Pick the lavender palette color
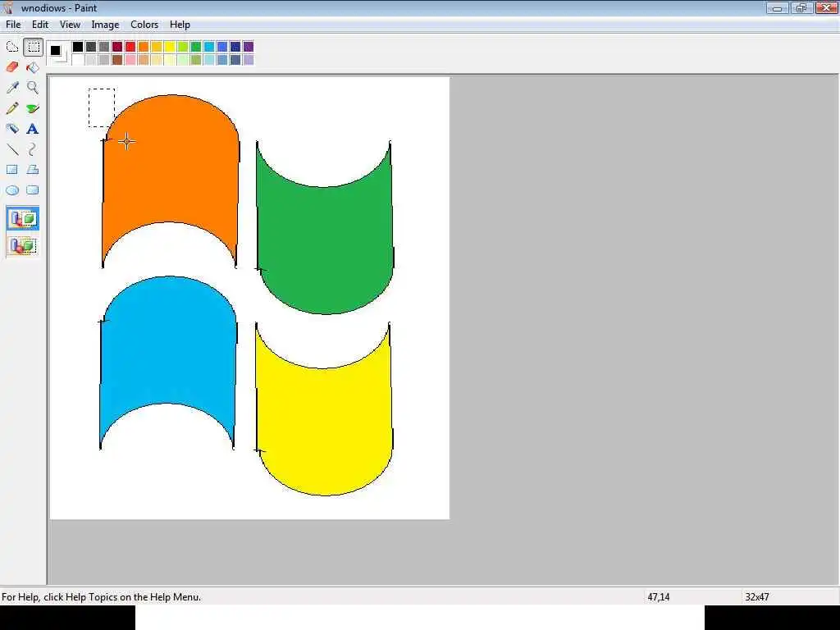The width and height of the screenshot is (840, 630). point(249,59)
